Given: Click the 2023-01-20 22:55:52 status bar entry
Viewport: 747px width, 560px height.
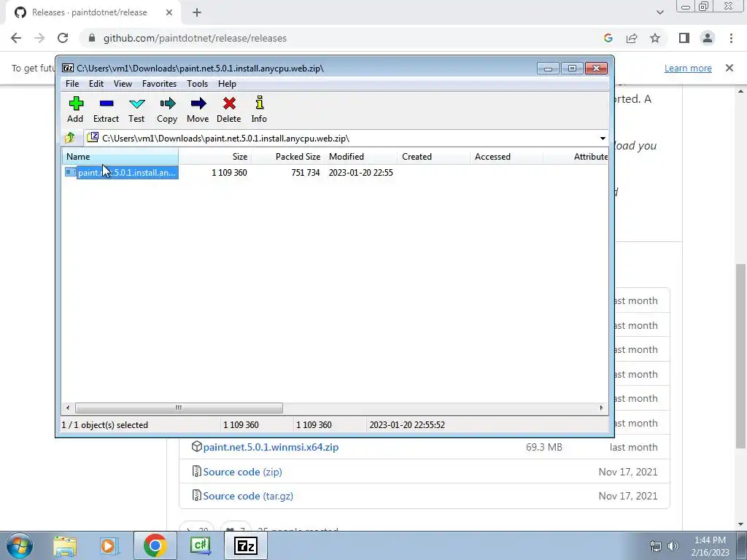Looking at the screenshot, I should coord(407,425).
